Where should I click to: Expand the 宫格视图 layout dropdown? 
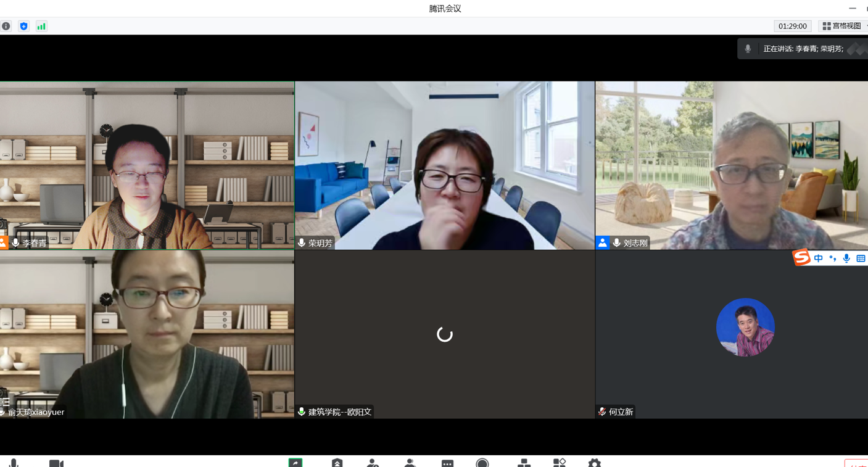[843, 26]
